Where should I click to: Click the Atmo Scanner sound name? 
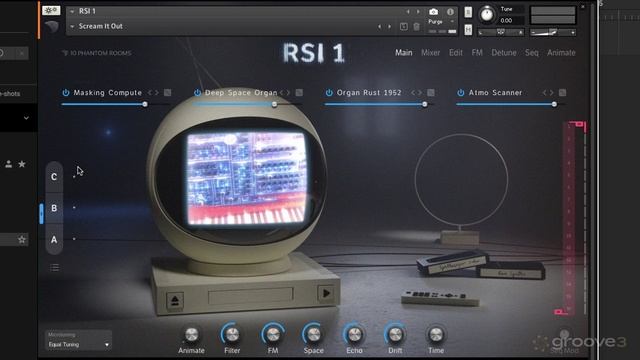pos(495,93)
